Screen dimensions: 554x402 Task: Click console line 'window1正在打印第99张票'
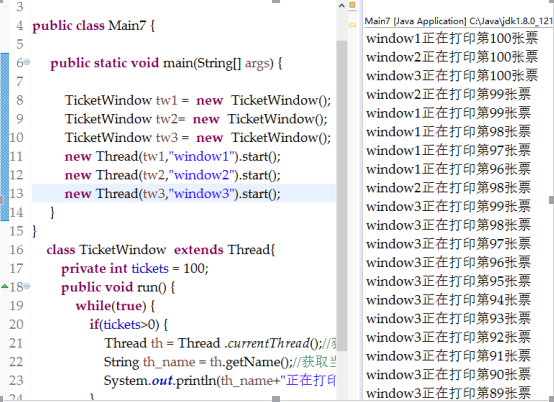coord(448,113)
